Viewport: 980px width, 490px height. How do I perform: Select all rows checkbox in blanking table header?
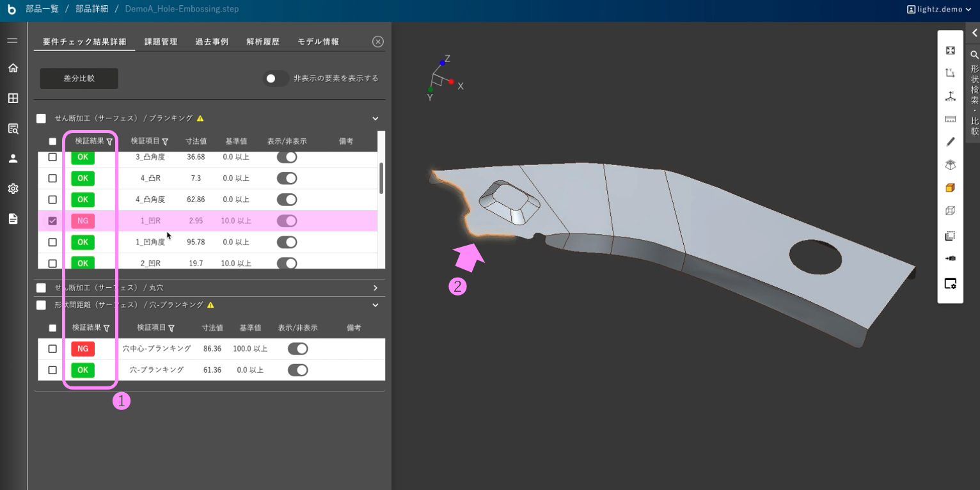[x=52, y=141]
